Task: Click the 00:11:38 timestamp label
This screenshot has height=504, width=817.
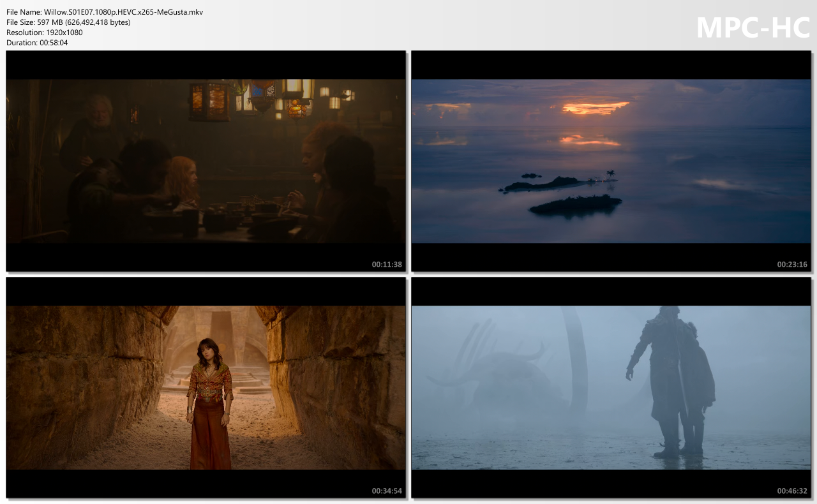Action: tap(387, 264)
